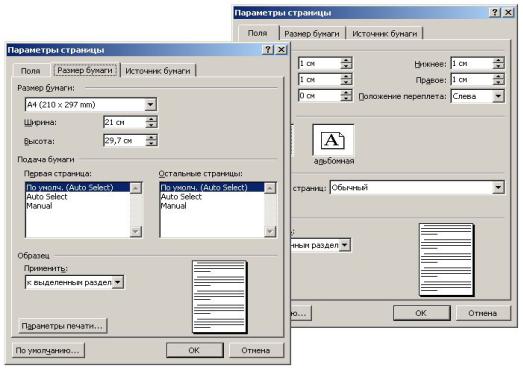This screenshot has width=523, height=369.
Task: Click the 0 см gutter field
Action: coord(320,96)
